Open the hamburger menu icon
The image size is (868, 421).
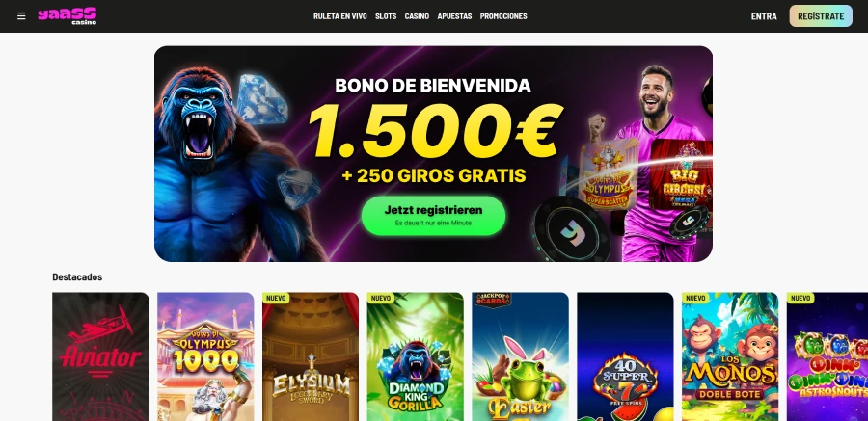[x=21, y=16]
